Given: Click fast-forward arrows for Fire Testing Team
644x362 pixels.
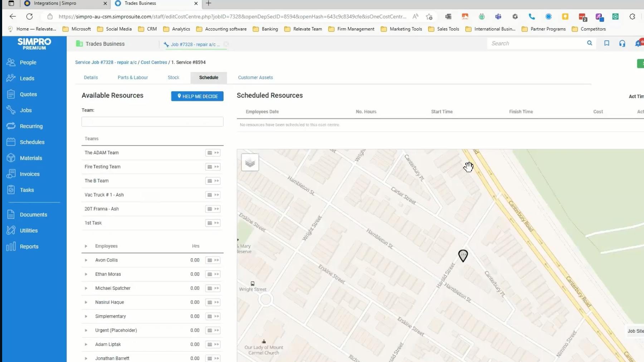Looking at the screenshot, I should click(216, 167).
